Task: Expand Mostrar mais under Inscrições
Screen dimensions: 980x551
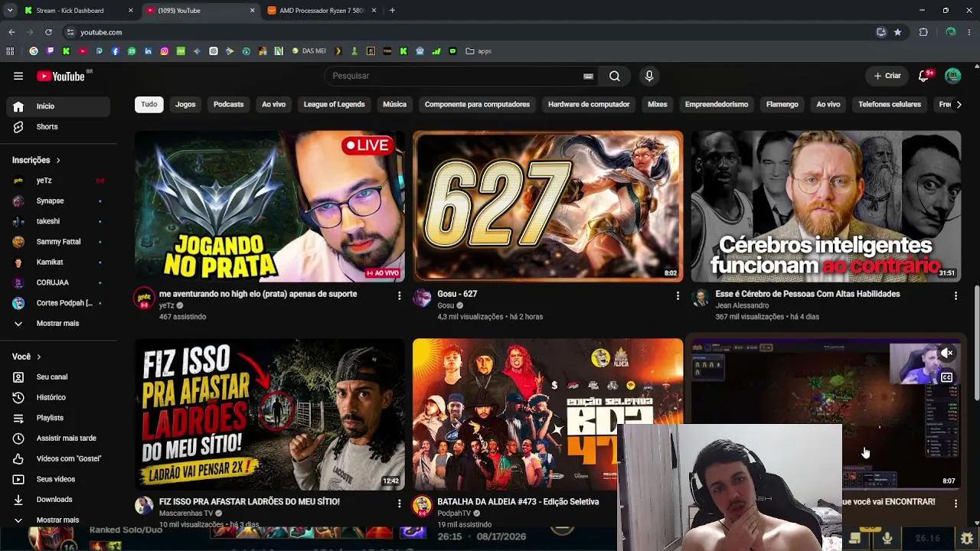Action: click(x=58, y=323)
